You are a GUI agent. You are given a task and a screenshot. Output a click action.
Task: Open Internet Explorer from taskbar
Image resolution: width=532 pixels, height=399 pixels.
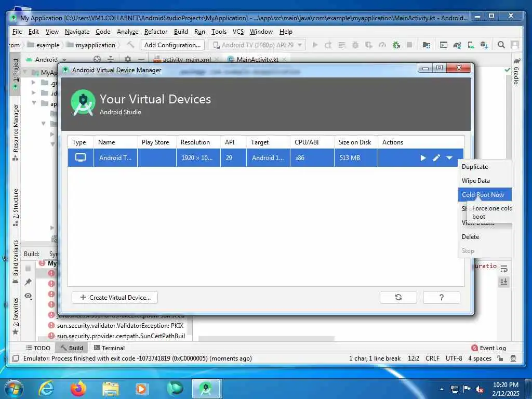tap(46, 389)
